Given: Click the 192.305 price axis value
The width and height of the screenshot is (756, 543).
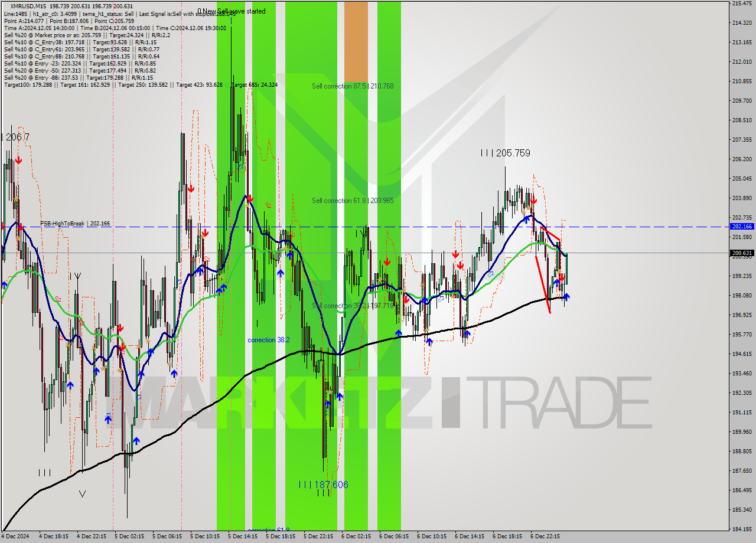Looking at the screenshot, I should pos(742,393).
